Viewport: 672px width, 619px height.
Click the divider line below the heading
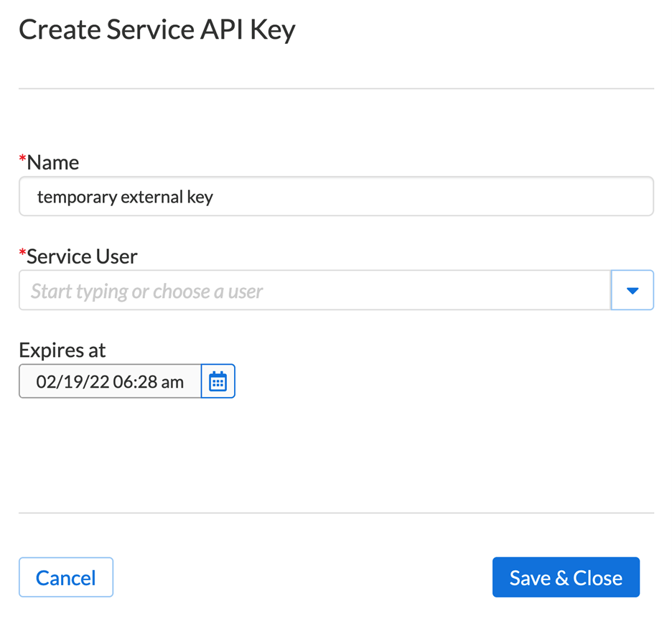(x=336, y=89)
